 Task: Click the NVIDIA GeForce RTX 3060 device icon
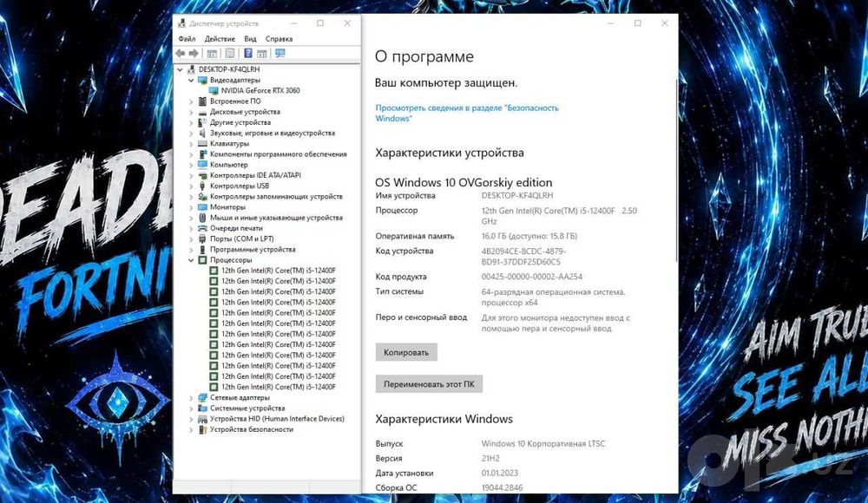[x=214, y=90]
